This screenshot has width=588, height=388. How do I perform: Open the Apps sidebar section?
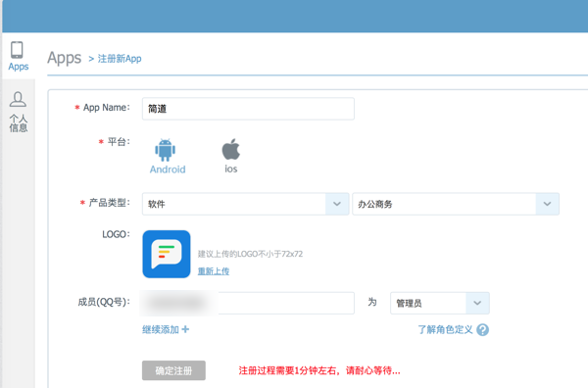[18, 56]
